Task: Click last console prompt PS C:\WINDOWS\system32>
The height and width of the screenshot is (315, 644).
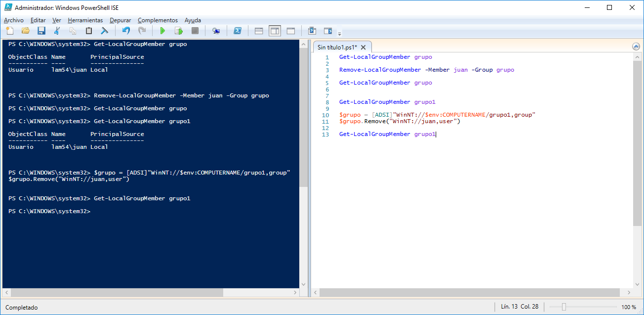Action: 49,211
